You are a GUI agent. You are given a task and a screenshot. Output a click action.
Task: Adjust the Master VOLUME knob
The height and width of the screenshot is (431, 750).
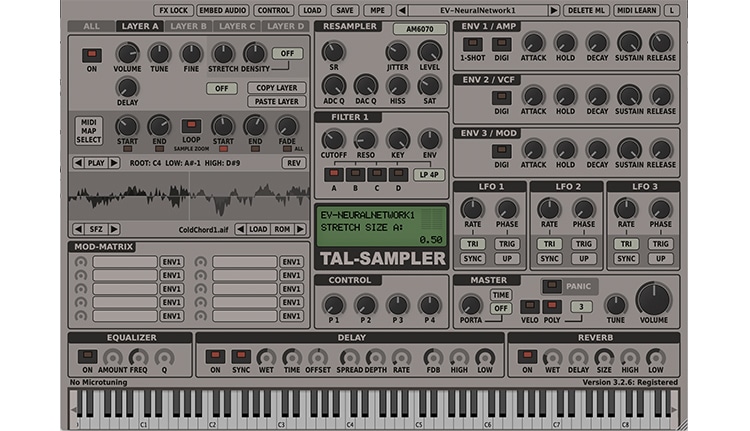653,299
